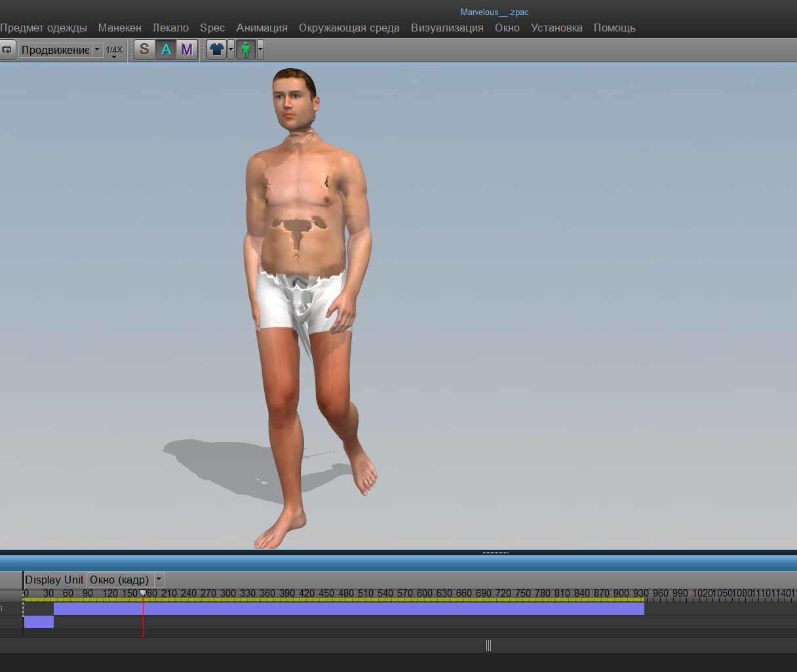Click the blue t-shirt garment icon
The height and width of the screenshot is (672, 797).
216,50
